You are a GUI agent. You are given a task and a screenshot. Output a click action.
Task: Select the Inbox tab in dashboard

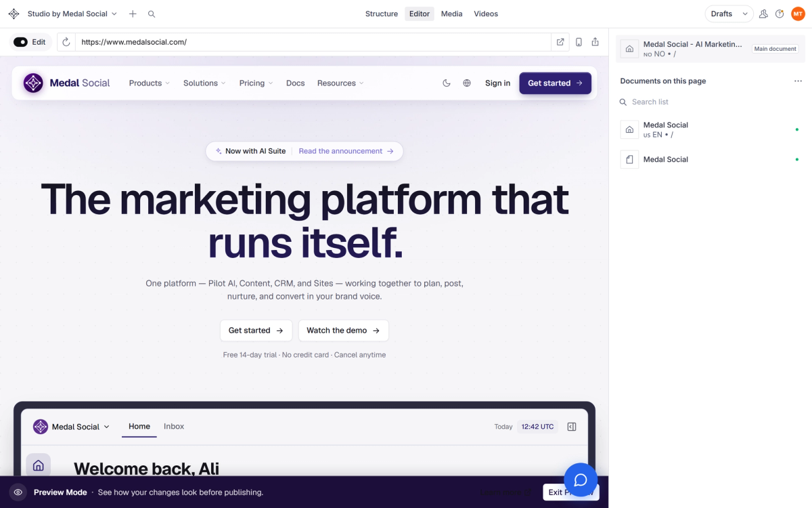point(174,427)
